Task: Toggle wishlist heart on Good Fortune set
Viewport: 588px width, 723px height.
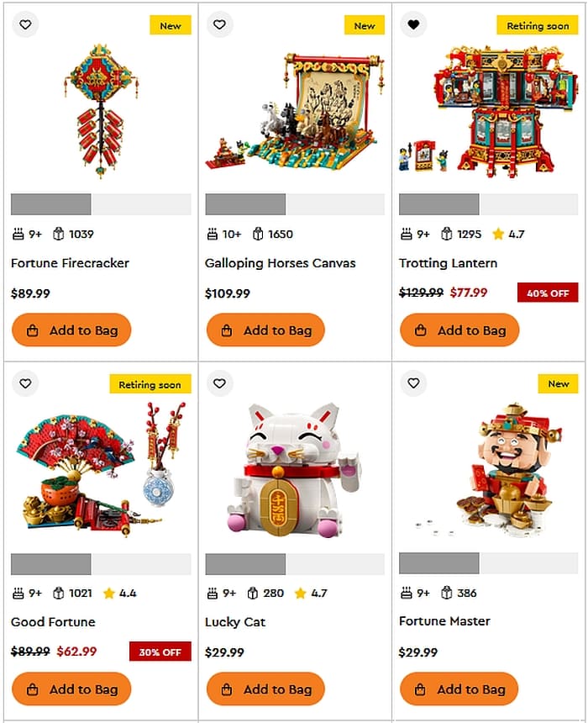Action: pyautogui.click(x=25, y=383)
